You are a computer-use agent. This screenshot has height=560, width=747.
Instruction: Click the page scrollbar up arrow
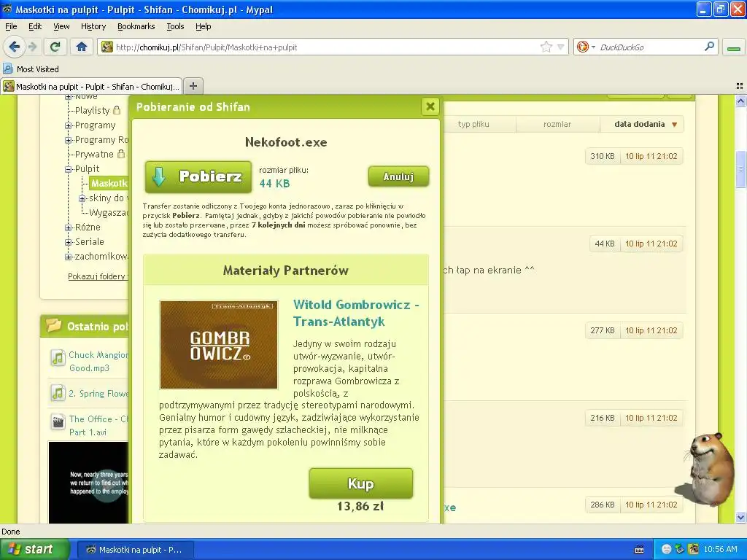740,101
